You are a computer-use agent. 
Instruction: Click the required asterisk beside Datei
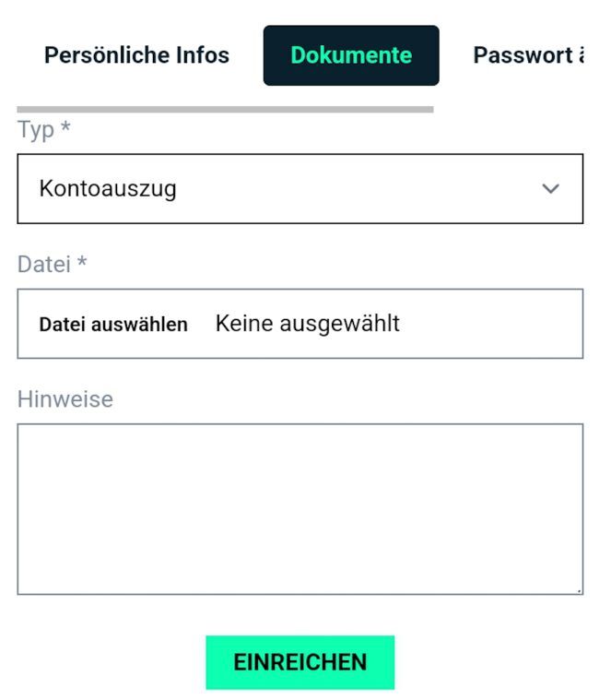(82, 264)
